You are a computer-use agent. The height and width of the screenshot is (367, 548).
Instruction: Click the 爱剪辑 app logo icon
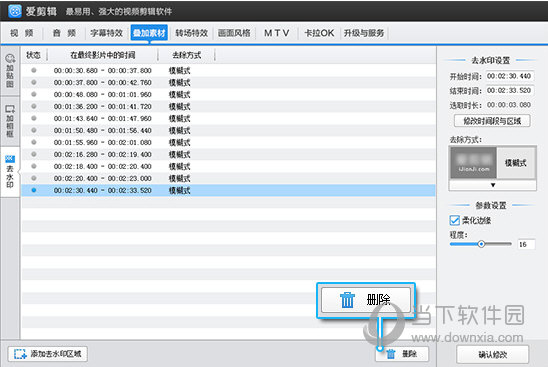(15, 11)
